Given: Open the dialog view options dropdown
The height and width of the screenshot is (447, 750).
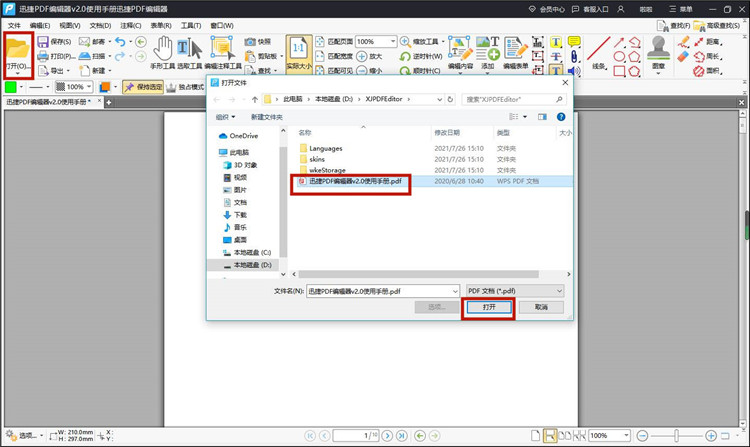Looking at the screenshot, I should coord(525,117).
